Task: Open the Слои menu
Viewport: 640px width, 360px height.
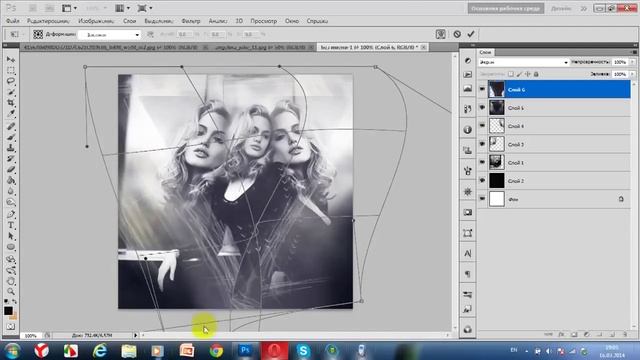Action: [129, 21]
